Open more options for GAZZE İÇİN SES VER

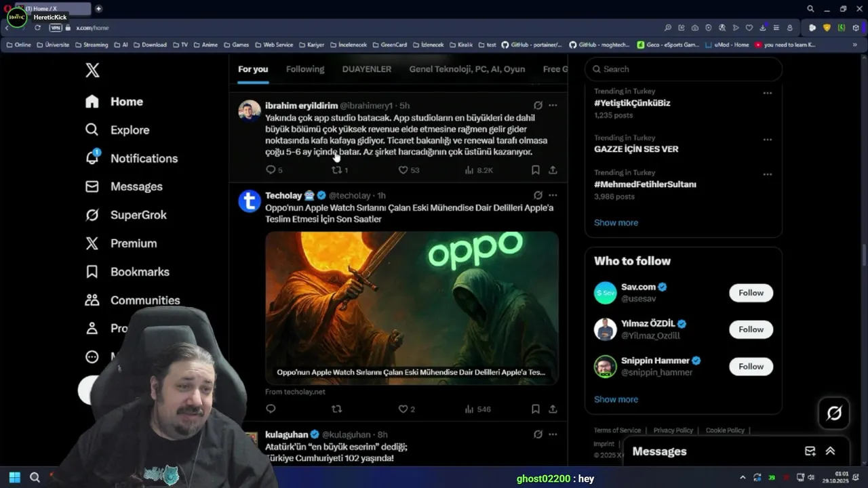click(767, 139)
